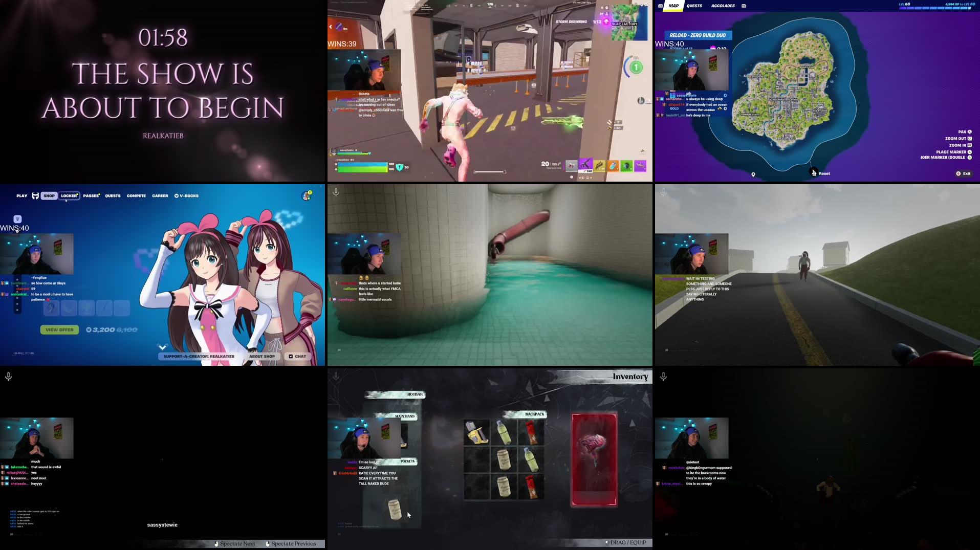Image resolution: width=980 pixels, height=550 pixels.
Task: Click the chat bubble icon on the CHAT button
Action: pyautogui.click(x=291, y=356)
